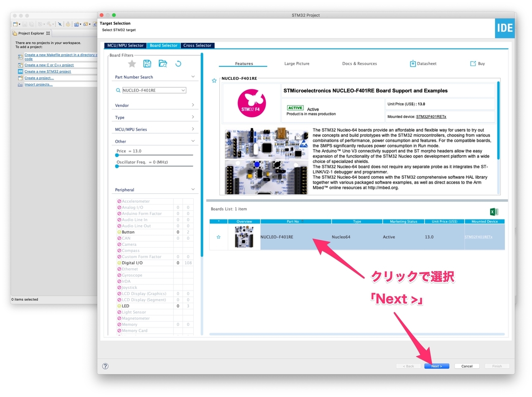Collapse the Peripheral filter section
This screenshot has width=532, height=397.
(193, 189)
